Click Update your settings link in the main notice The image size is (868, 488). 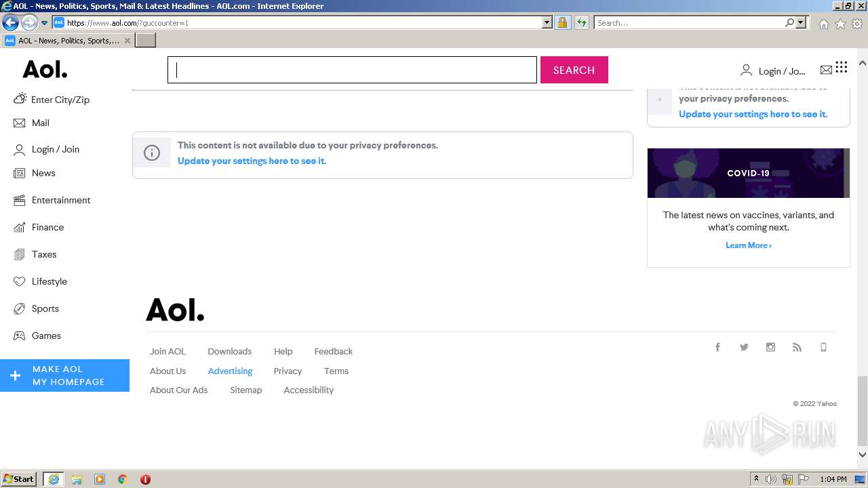click(252, 161)
